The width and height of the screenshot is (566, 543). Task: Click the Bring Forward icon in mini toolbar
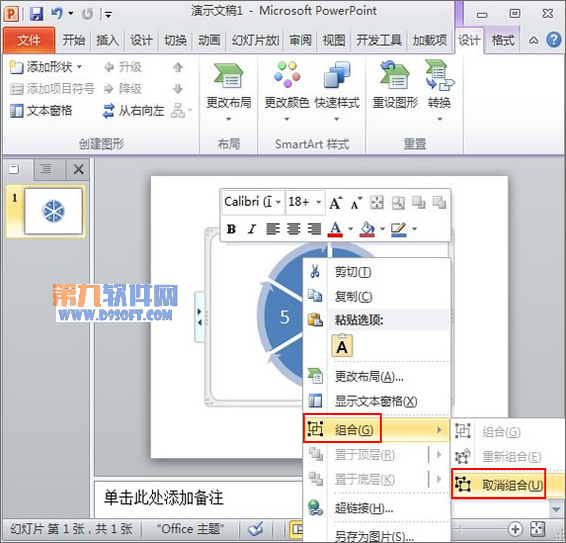click(419, 203)
